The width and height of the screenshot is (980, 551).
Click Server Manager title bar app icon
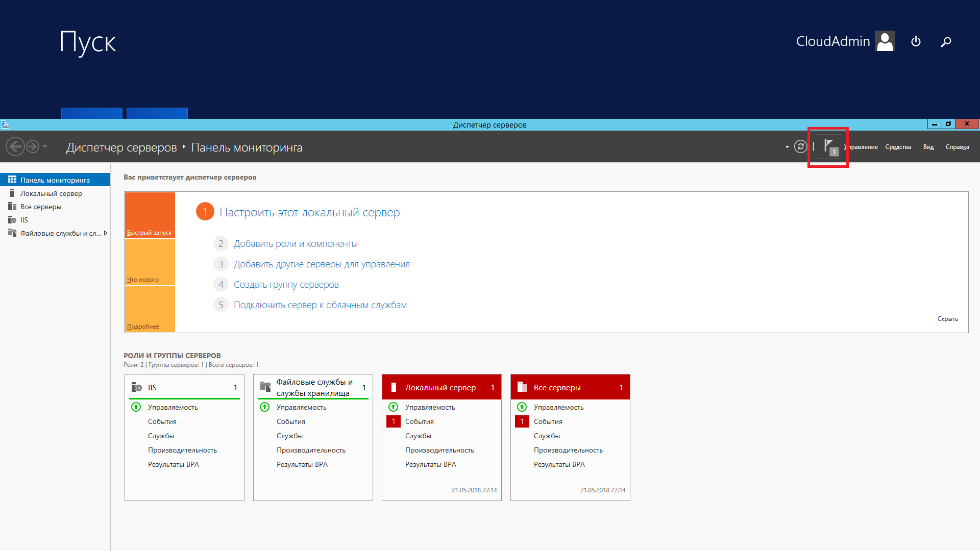5,124
